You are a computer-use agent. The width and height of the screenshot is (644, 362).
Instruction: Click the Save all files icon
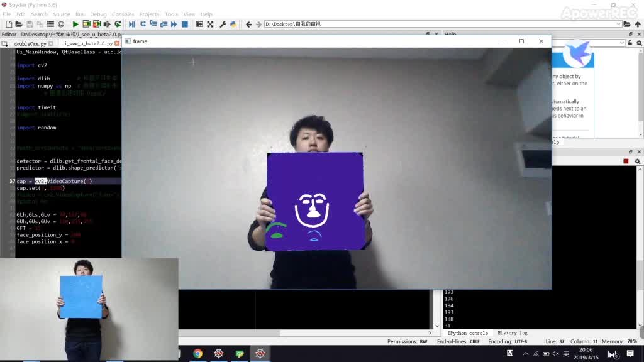click(40, 25)
